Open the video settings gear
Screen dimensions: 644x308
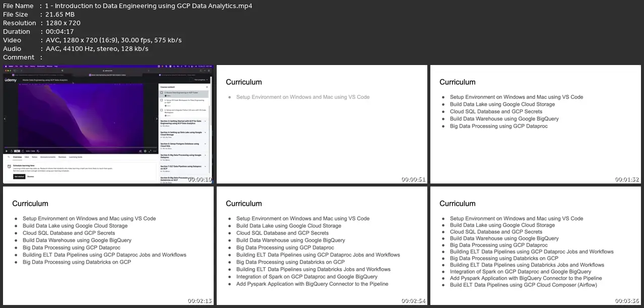tap(145, 151)
